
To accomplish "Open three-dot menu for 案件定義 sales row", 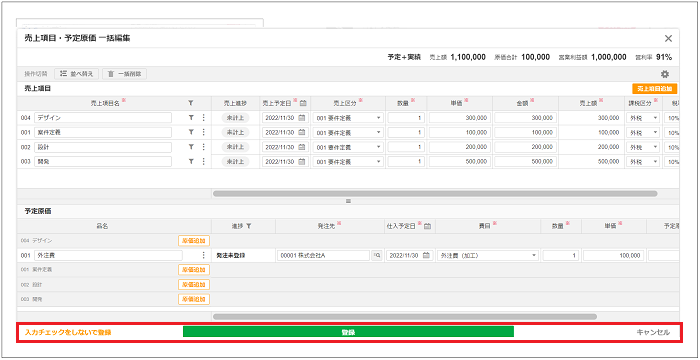I will [204, 132].
